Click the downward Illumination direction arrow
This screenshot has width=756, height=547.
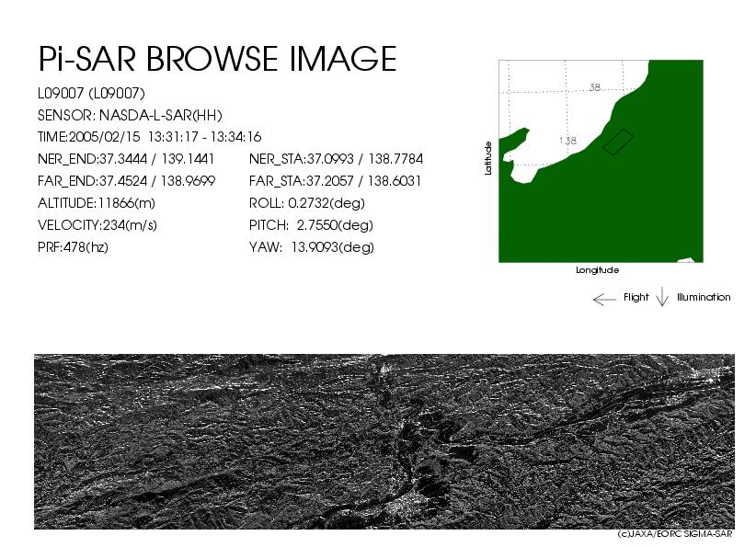(x=662, y=297)
